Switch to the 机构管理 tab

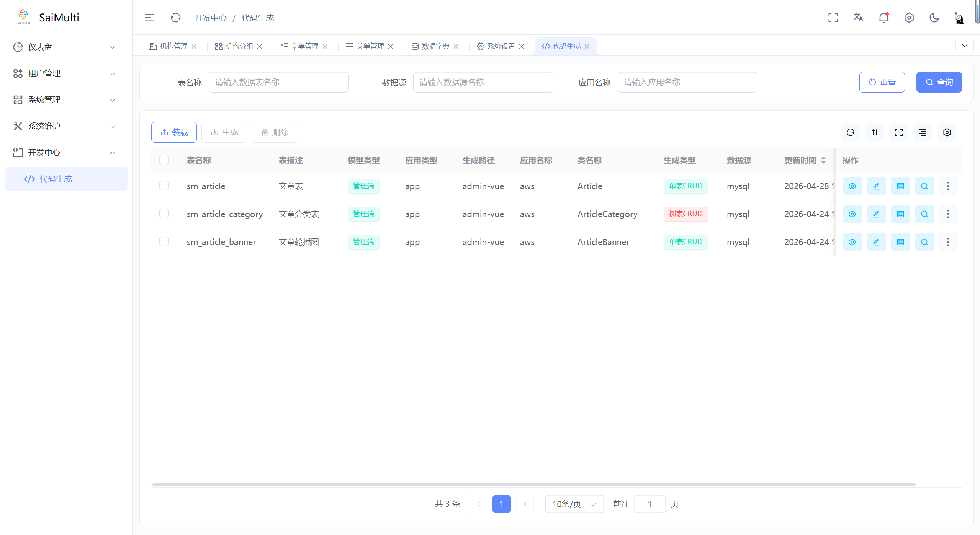coord(173,46)
